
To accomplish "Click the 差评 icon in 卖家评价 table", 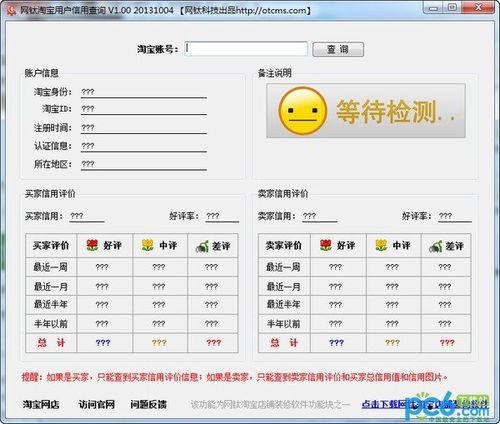I will [x=435, y=246].
